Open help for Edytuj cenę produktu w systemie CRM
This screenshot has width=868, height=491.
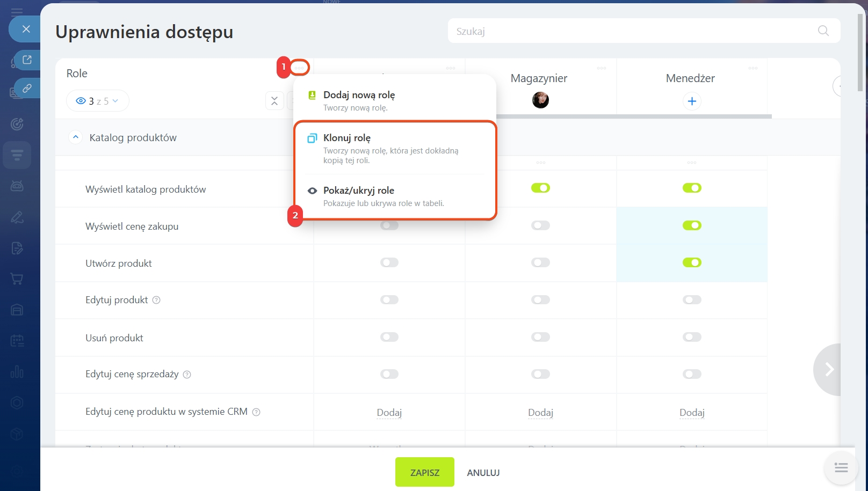click(256, 412)
